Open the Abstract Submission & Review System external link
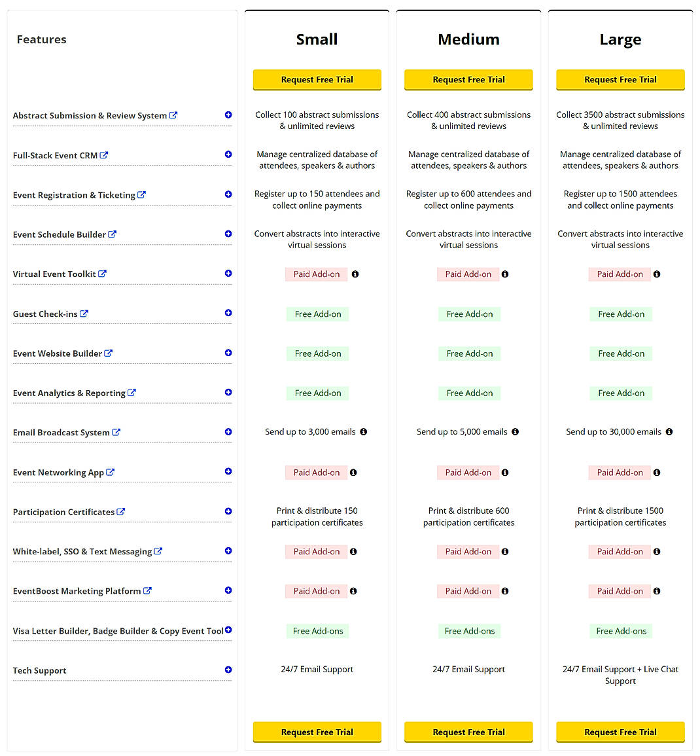Screen dimensions: 700x756 coord(173,115)
